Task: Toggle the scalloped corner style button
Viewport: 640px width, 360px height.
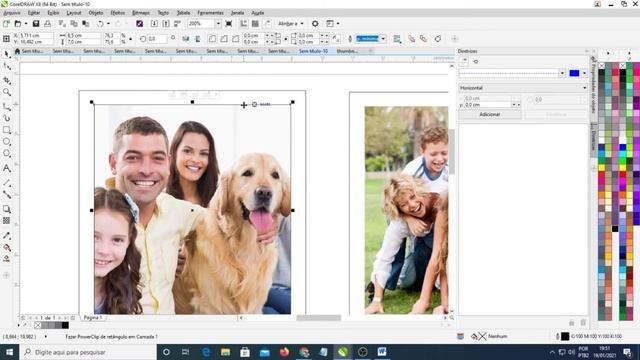Action: [x=224, y=39]
